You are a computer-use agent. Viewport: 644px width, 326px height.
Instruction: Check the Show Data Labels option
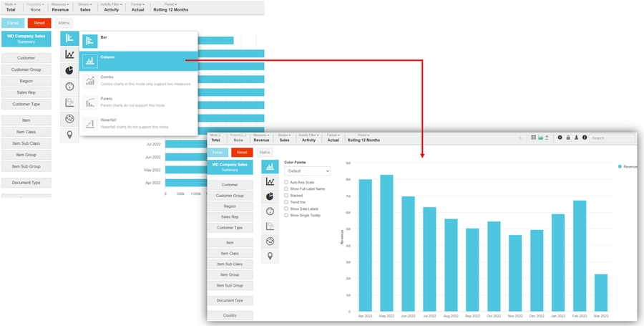click(x=286, y=208)
